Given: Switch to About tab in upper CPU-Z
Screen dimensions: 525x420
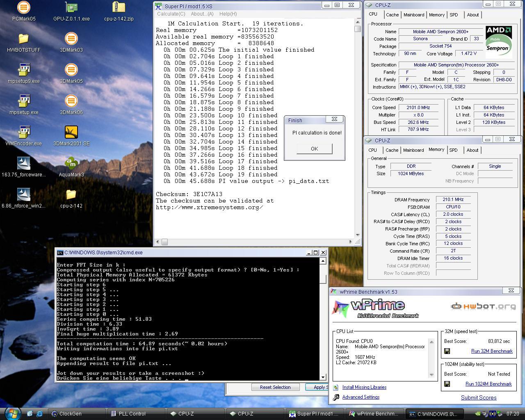Looking at the screenshot, I should click(472, 15).
